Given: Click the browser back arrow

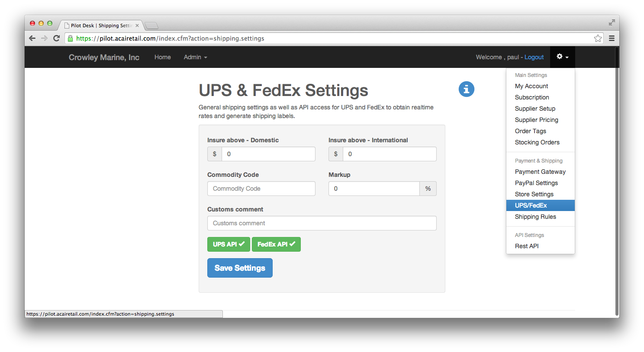Looking at the screenshot, I should coord(32,38).
